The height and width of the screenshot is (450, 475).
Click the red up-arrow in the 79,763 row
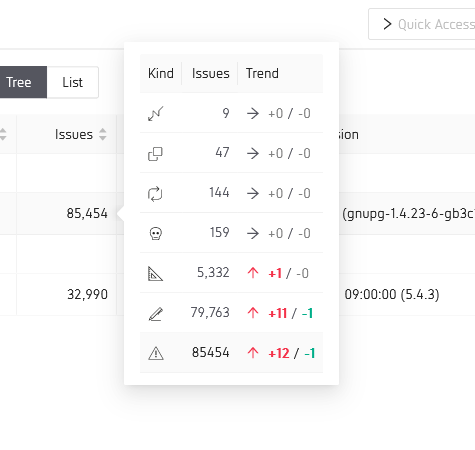pyautogui.click(x=253, y=313)
